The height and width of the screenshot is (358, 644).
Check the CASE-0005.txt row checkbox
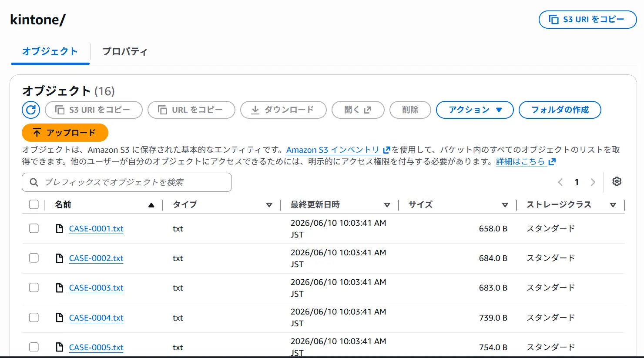click(x=34, y=347)
